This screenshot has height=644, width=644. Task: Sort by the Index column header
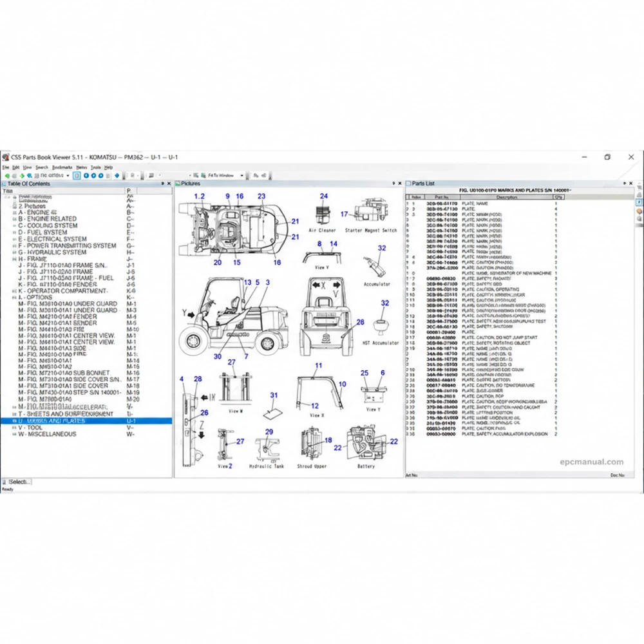click(416, 197)
